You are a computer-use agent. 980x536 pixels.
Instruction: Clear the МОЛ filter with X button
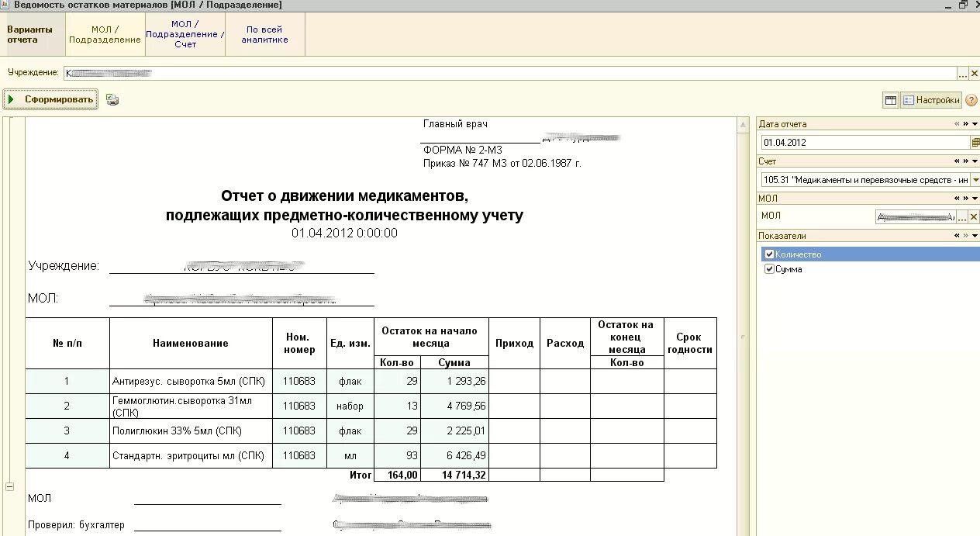tap(974, 217)
